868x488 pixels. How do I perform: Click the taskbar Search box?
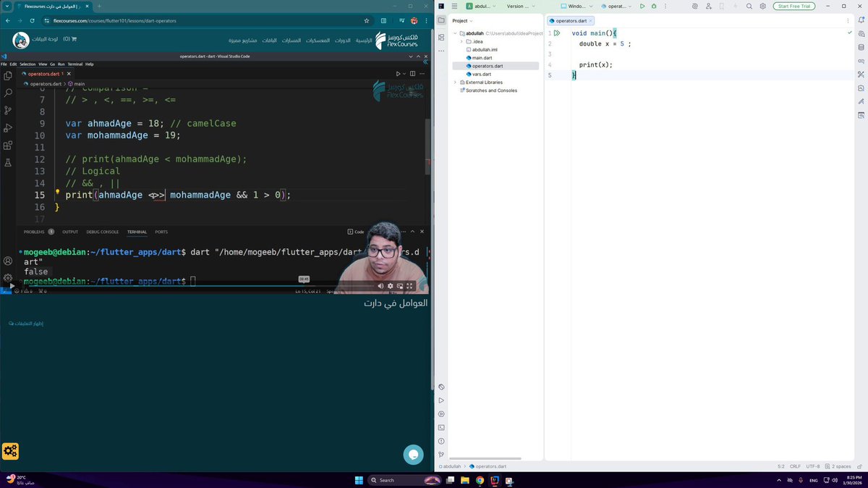(404, 480)
